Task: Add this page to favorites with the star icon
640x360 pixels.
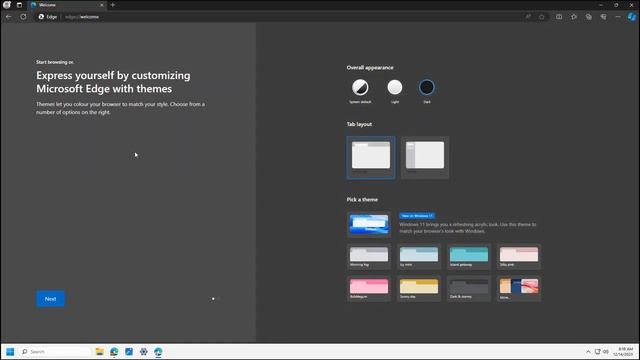Action: point(542,17)
